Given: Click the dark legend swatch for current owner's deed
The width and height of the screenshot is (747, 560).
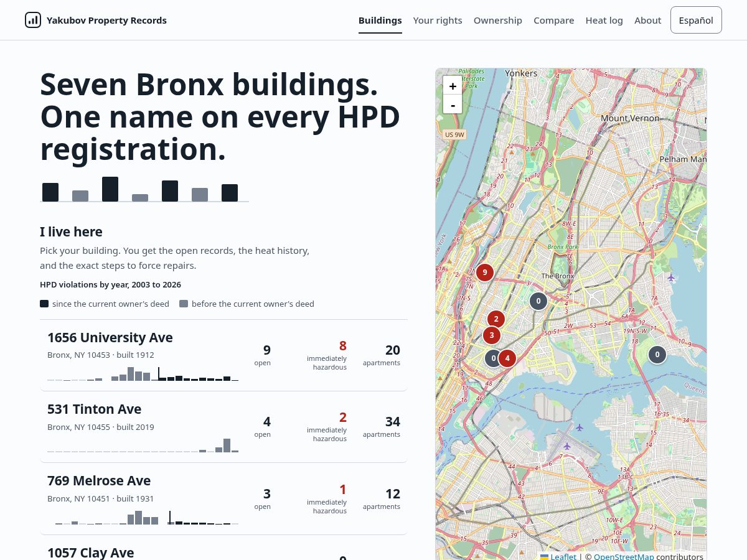Looking at the screenshot, I should 44,304.
